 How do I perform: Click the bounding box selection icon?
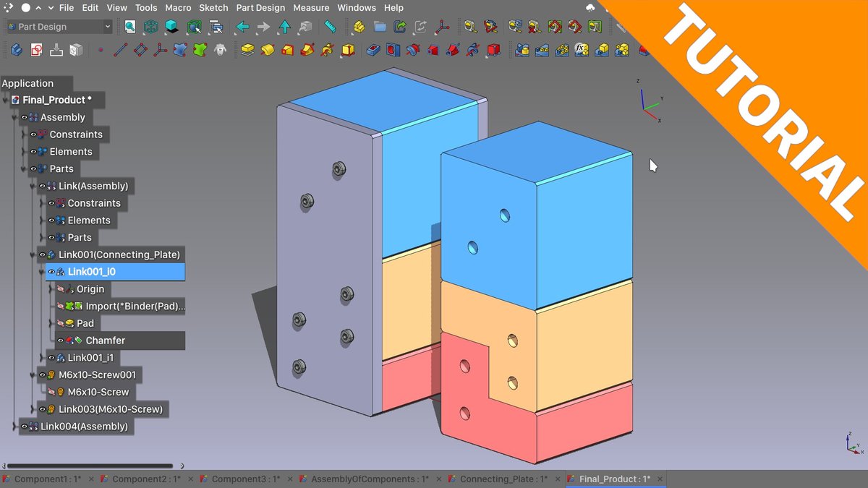pos(194,27)
